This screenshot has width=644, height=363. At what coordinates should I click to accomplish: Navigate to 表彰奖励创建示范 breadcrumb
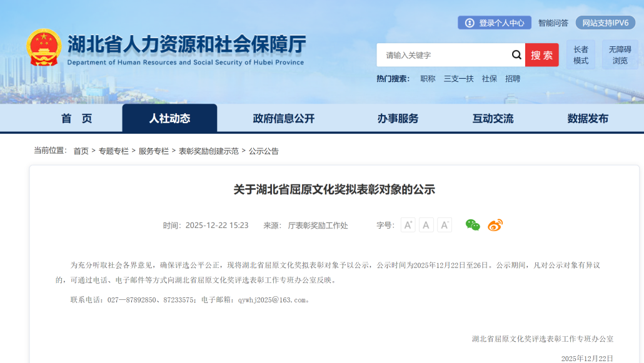pos(209,151)
